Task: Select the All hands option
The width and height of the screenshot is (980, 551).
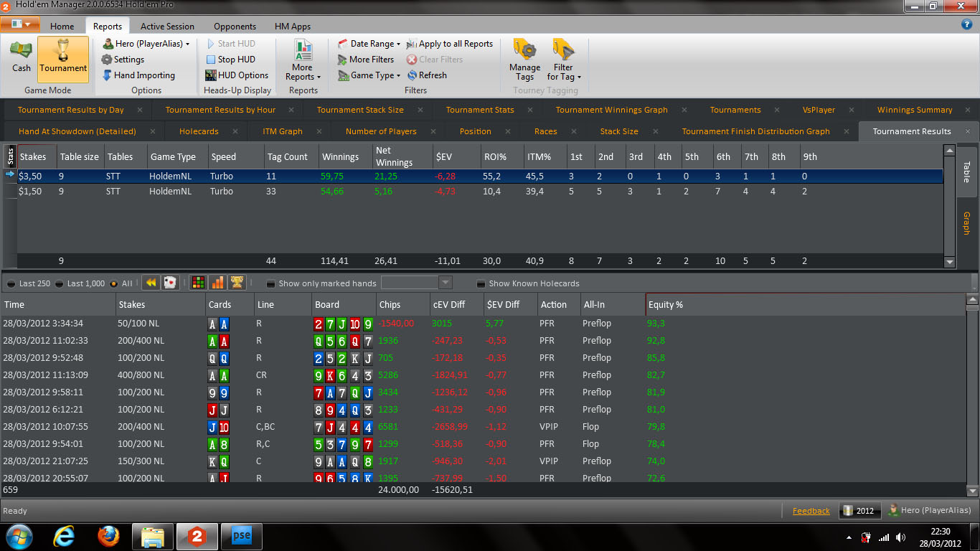Action: tap(121, 283)
